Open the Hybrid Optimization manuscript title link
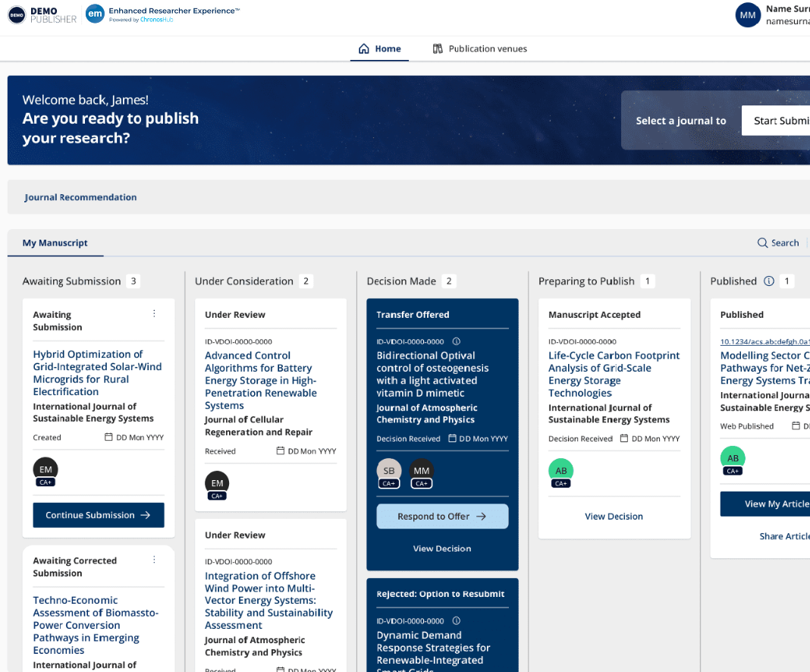This screenshot has height=672, width=810. click(98, 372)
